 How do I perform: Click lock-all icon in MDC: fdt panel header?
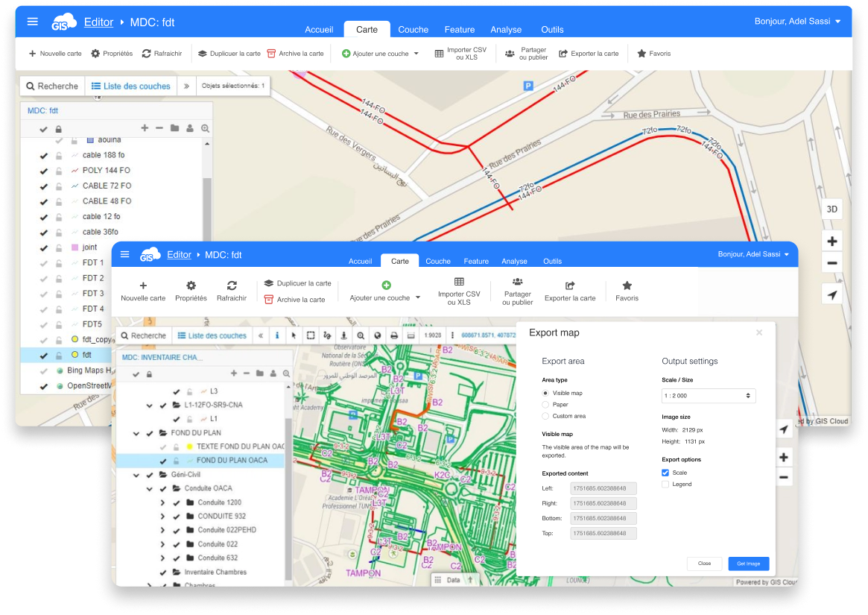(x=58, y=129)
